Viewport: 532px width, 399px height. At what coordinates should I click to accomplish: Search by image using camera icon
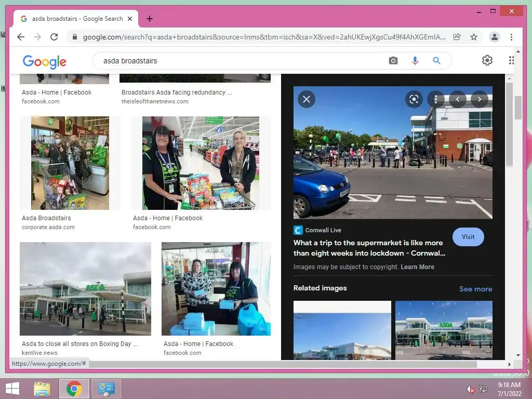pyautogui.click(x=393, y=61)
